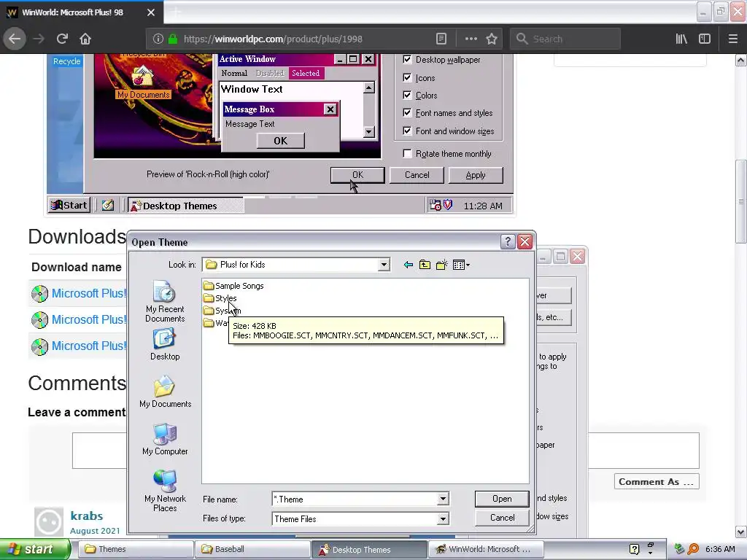Open the Firefox Library icon
Viewport: 747px width, 560px height.
tap(681, 39)
